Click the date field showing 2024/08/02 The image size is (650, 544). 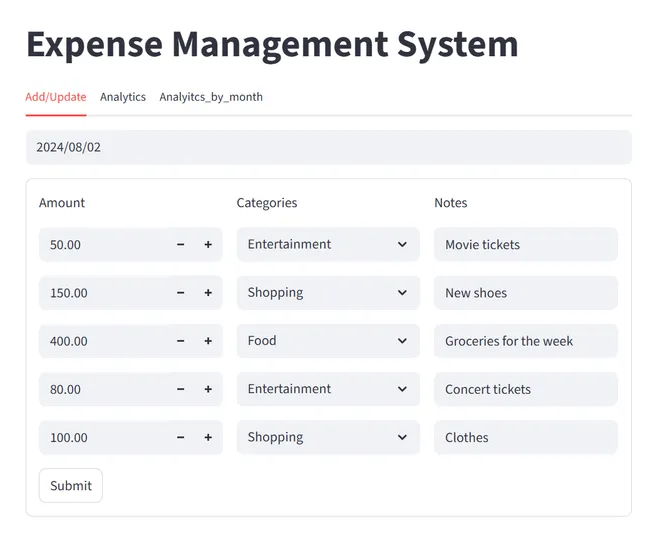tap(329, 147)
